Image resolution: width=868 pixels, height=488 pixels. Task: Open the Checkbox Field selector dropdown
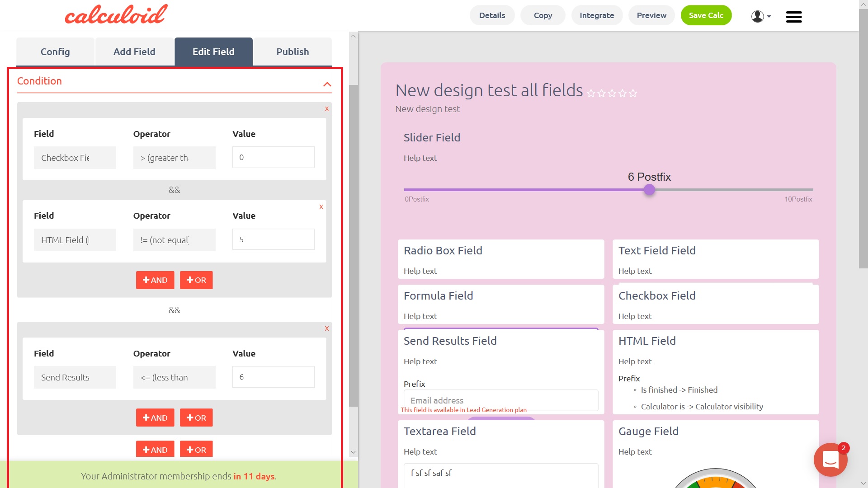click(75, 158)
